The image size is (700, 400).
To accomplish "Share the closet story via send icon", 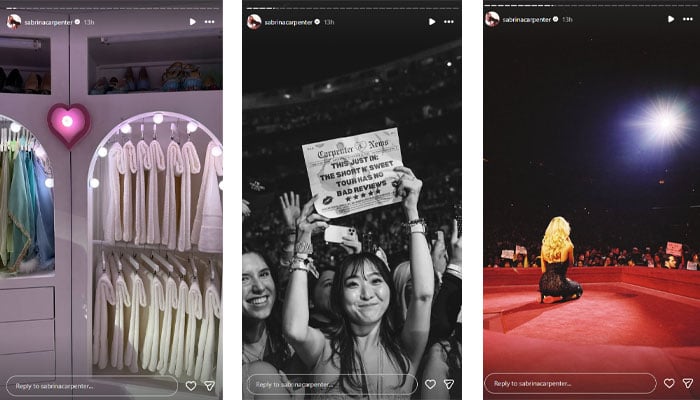I will pos(209,386).
